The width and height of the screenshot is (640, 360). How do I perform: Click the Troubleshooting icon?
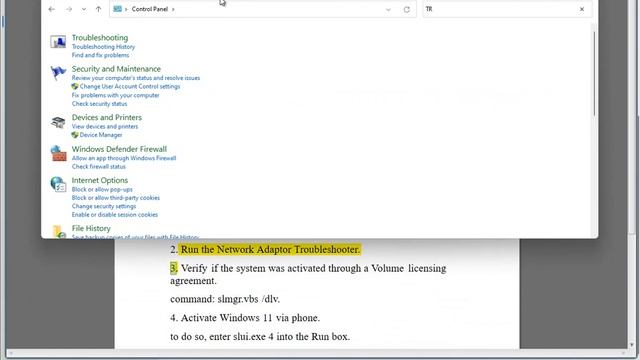coord(58,41)
